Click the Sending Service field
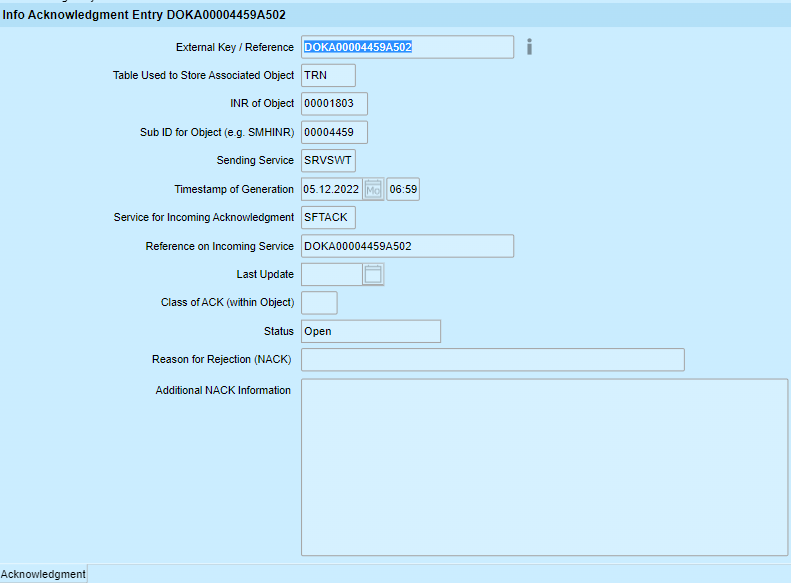This screenshot has height=583, width=791. coord(328,160)
